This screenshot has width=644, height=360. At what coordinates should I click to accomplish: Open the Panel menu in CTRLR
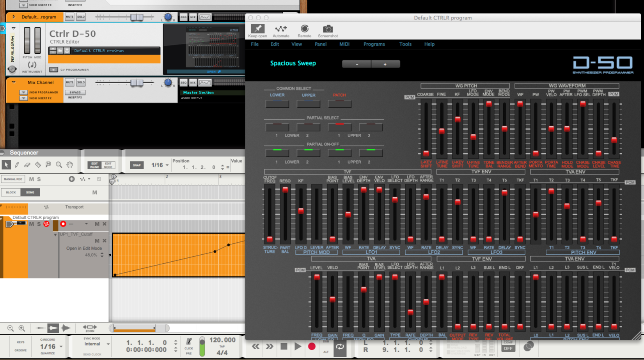point(321,44)
